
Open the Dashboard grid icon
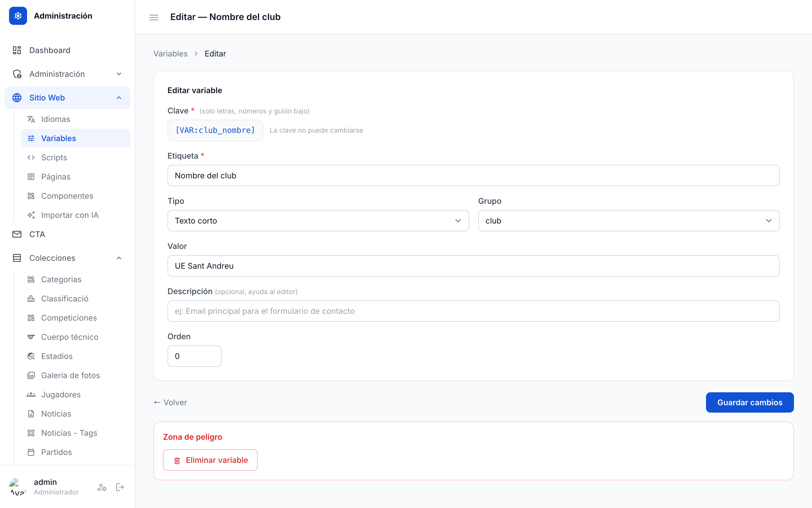coord(17,51)
